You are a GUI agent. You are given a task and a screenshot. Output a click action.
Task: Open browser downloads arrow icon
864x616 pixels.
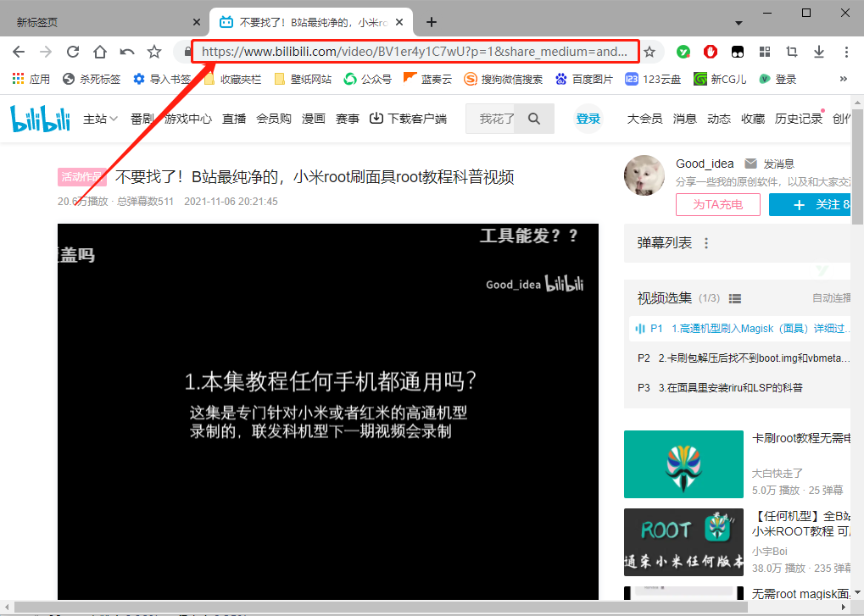click(x=819, y=52)
